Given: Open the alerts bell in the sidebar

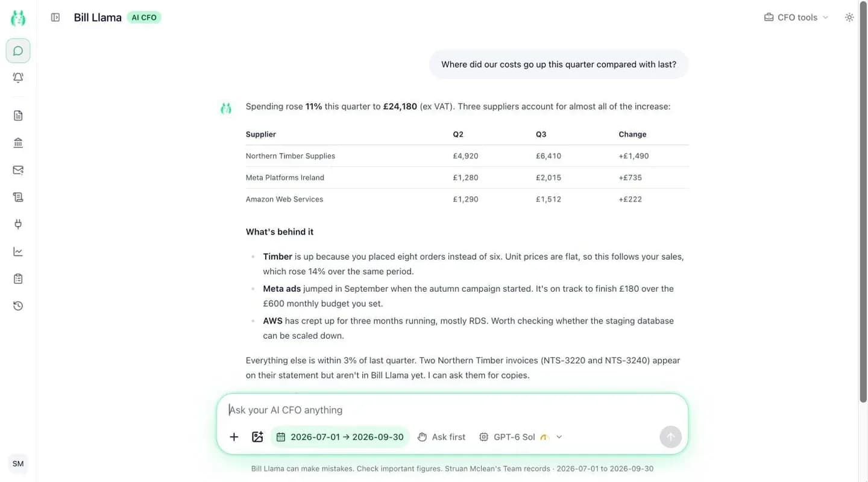Looking at the screenshot, I should [x=18, y=78].
